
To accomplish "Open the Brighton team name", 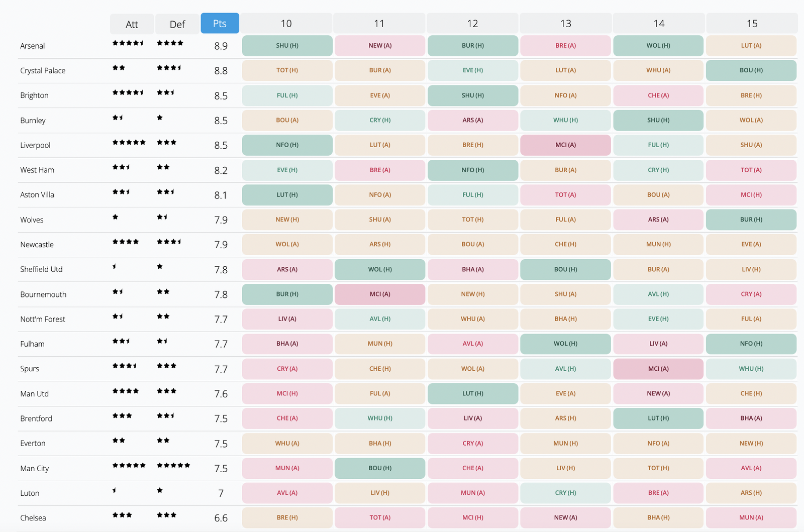I will tap(34, 95).
